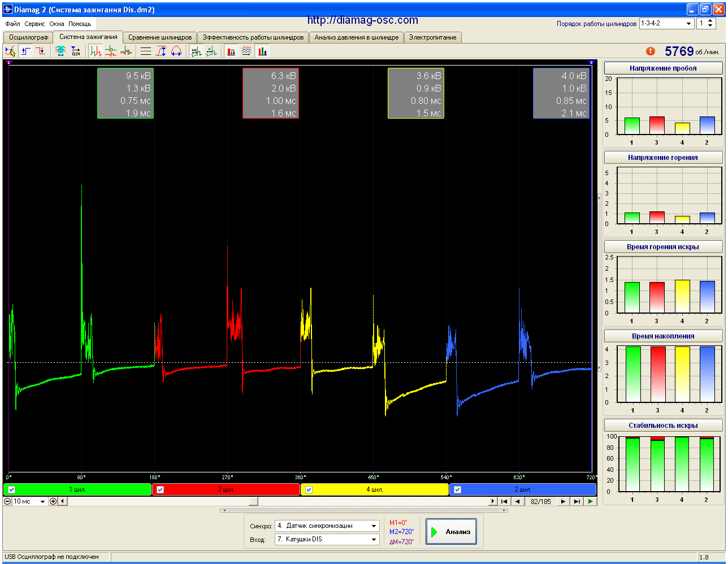Screen dimensions: 728x564
Task: Start playback with green play button
Action: click(591, 501)
